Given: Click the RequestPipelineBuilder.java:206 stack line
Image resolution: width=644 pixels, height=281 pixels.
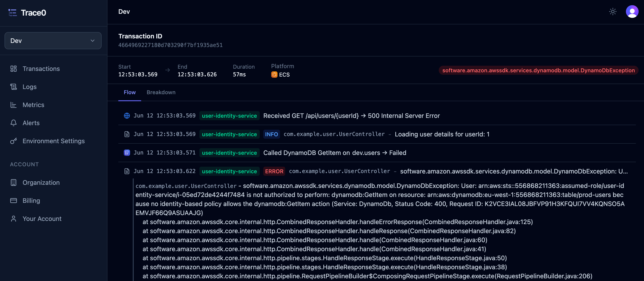Looking at the screenshot, I should pyautogui.click(x=367, y=276).
